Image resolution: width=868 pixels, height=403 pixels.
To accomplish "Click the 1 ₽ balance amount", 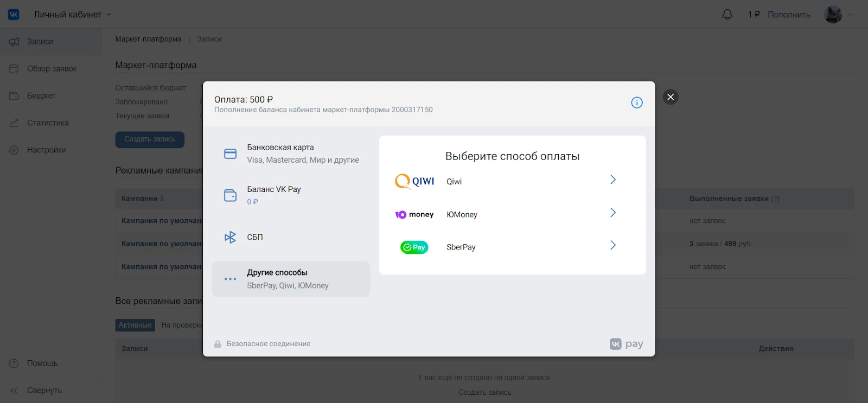I will 754,15.
